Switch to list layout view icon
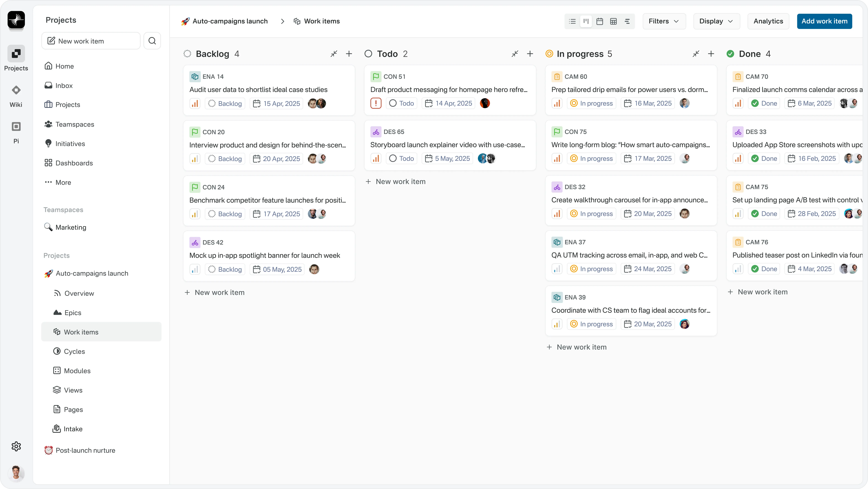This screenshot has height=489, width=868. pyautogui.click(x=572, y=21)
